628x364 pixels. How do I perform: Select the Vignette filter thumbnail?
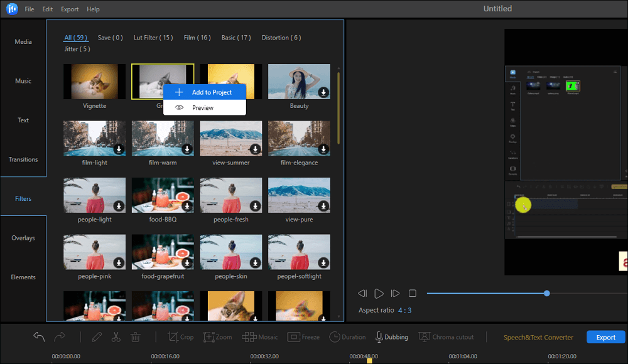pos(95,82)
